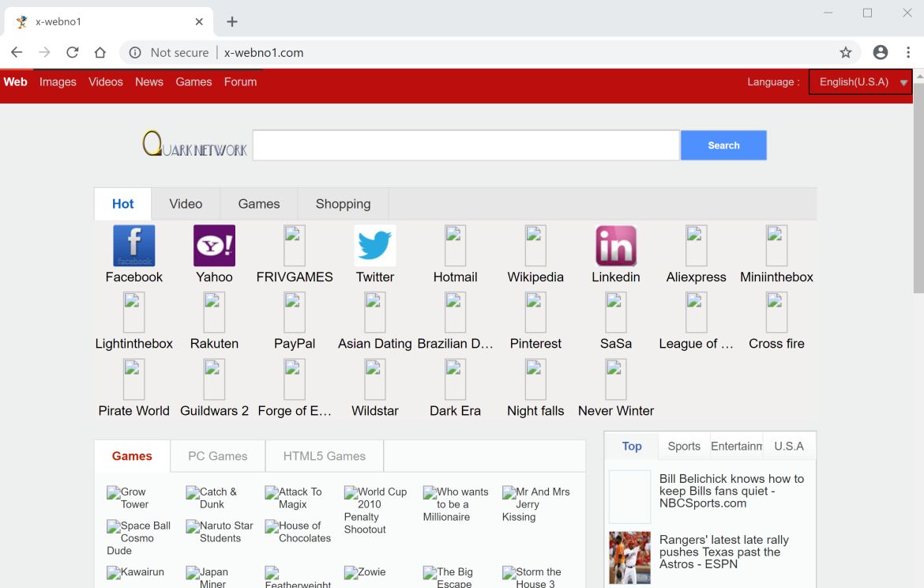Open the Rangers news article thumbnail
The image size is (924, 588).
point(630,557)
